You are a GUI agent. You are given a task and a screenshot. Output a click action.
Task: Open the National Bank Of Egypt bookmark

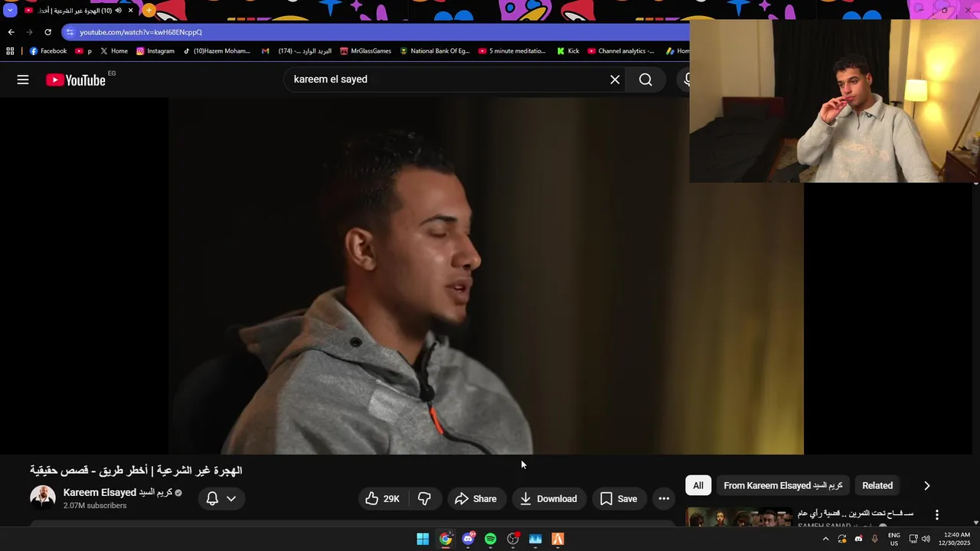click(434, 51)
